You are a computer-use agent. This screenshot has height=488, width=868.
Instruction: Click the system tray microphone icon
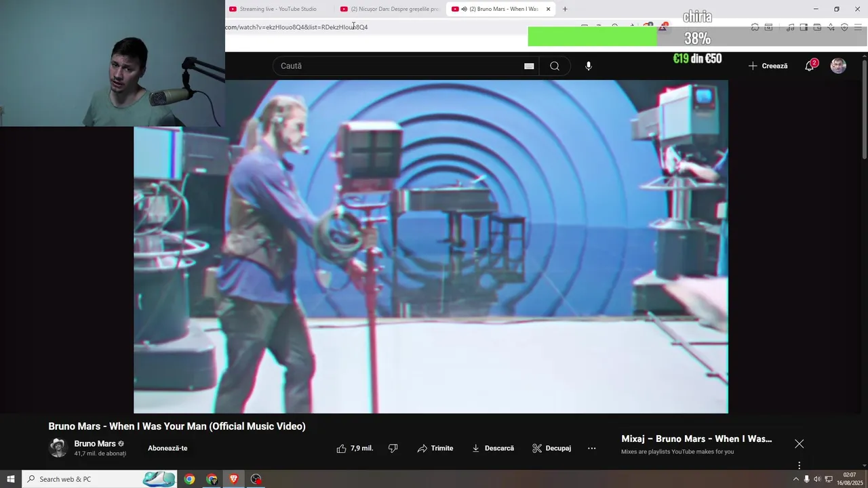806,479
